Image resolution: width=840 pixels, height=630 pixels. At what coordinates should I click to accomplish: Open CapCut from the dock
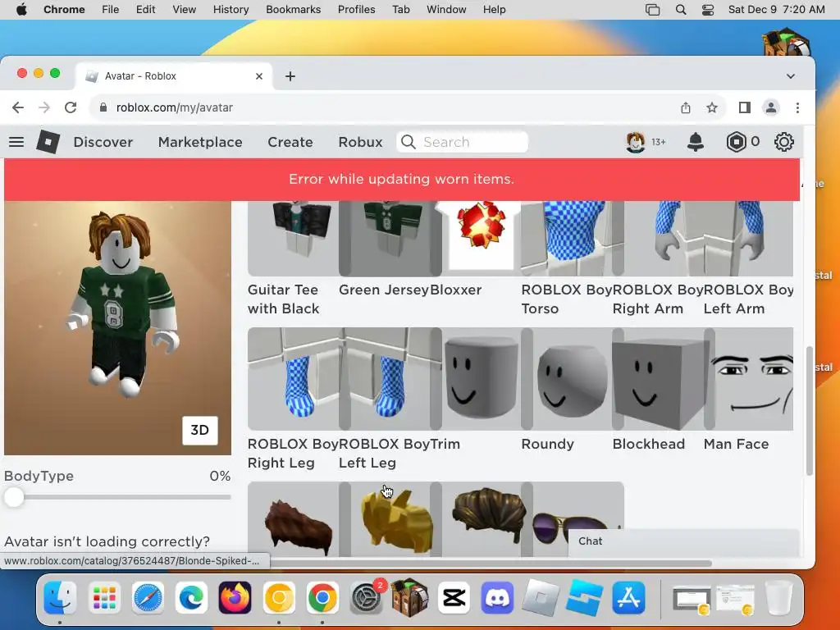[x=454, y=597]
